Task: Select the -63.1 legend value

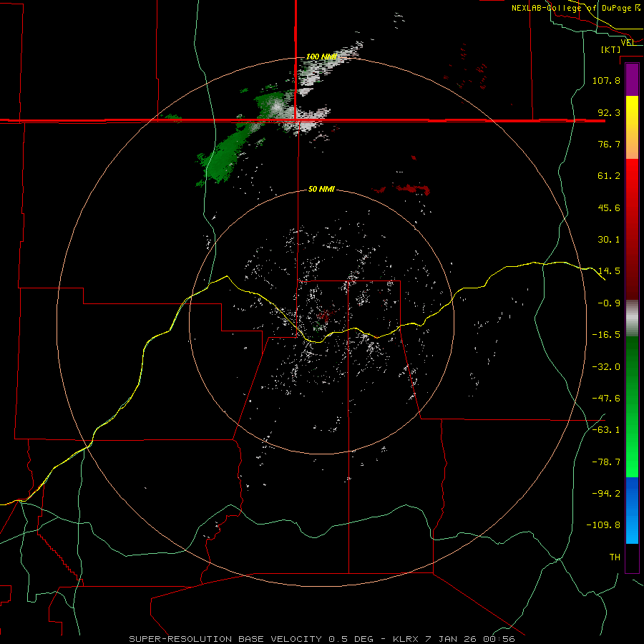Action: pos(606,429)
